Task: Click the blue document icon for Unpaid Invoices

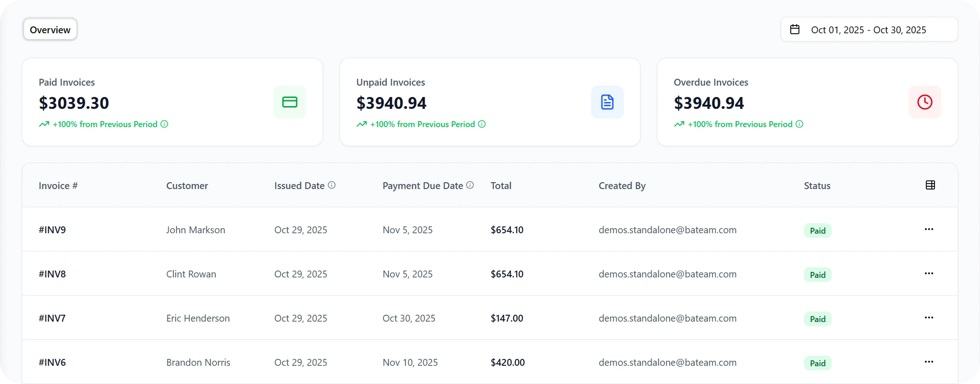Action: pyautogui.click(x=607, y=102)
